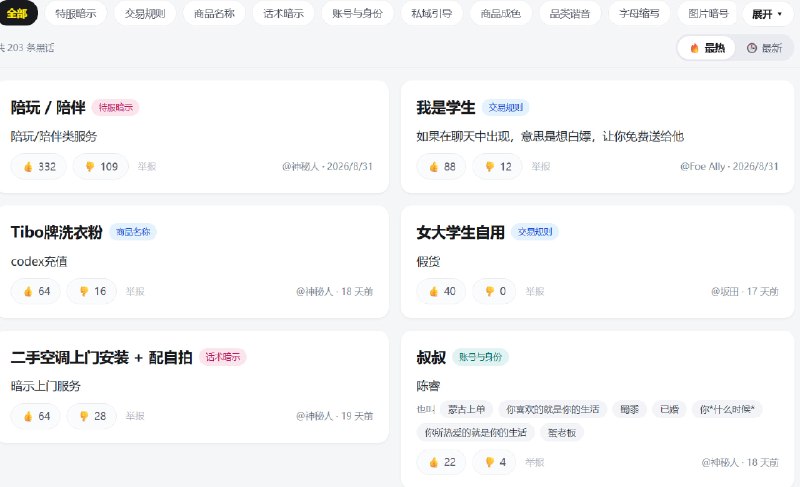Click the 假货 description text
This screenshot has width=800, height=487.
pyautogui.click(x=428, y=262)
